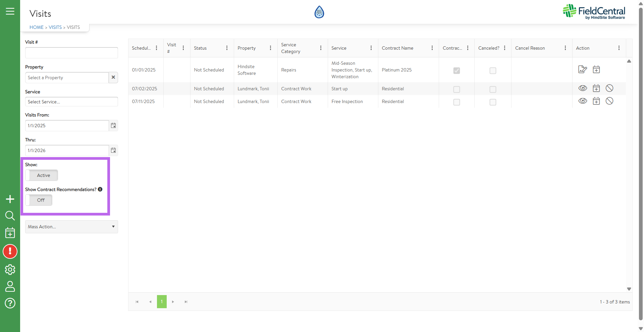Open the settings gear in sidebar
Screen dimensions: 644x332
pos(10,270)
